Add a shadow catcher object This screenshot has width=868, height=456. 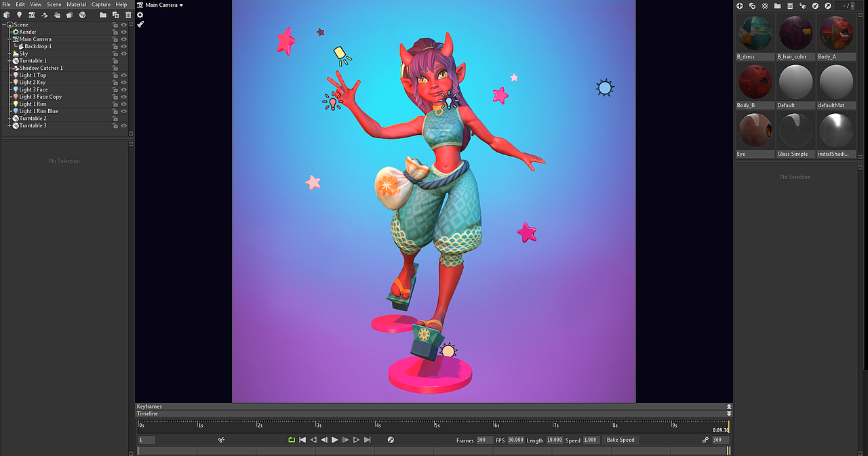click(45, 14)
